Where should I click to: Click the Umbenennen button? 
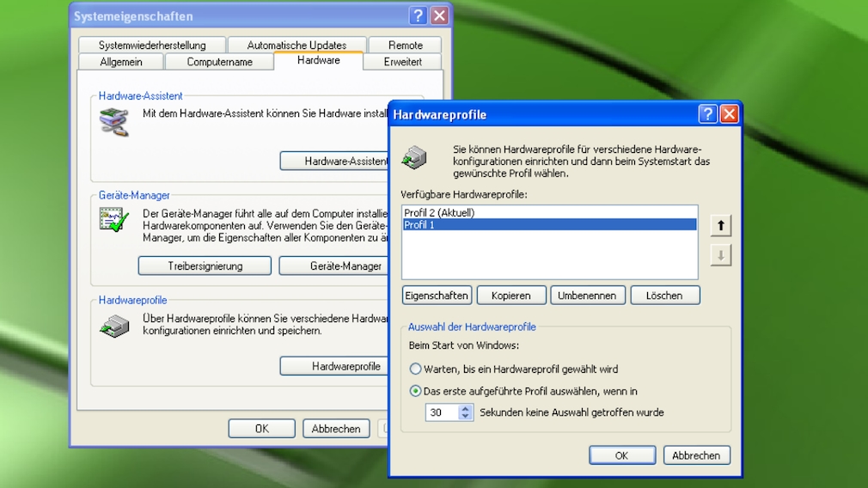(587, 296)
